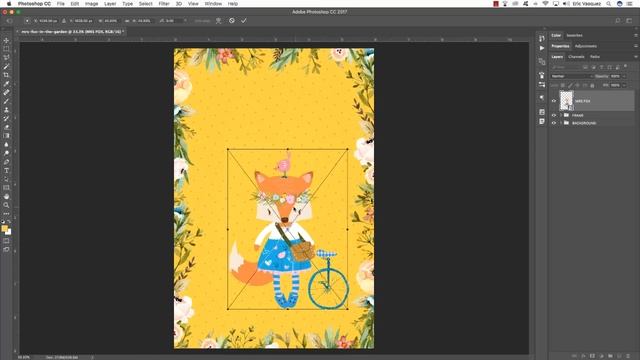Screen dimensions: 640x360
Task: Toggle layer filtering switch in Layers panel
Action: (x=625, y=66)
